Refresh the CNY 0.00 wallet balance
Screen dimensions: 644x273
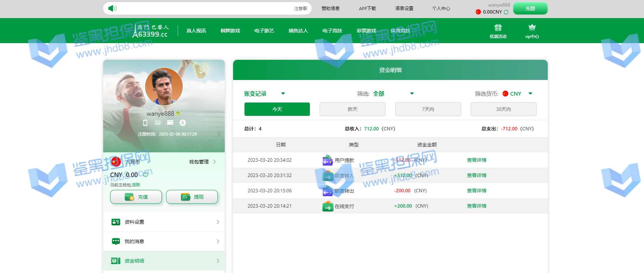[x=146, y=175]
